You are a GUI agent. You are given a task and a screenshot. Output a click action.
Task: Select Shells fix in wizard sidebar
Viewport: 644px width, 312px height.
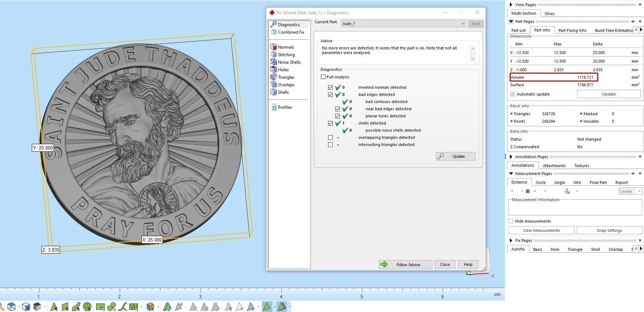coord(280,92)
